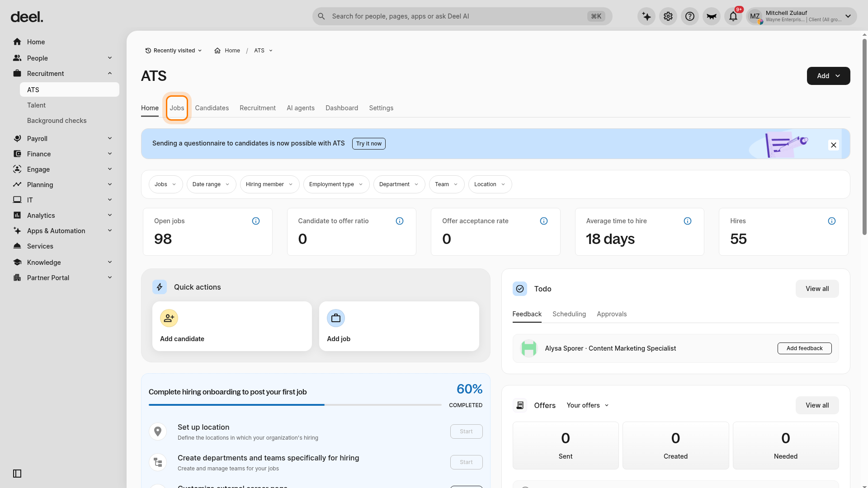This screenshot has height=488, width=868.
Task: Open the Jobs filter dropdown
Action: [x=165, y=184]
